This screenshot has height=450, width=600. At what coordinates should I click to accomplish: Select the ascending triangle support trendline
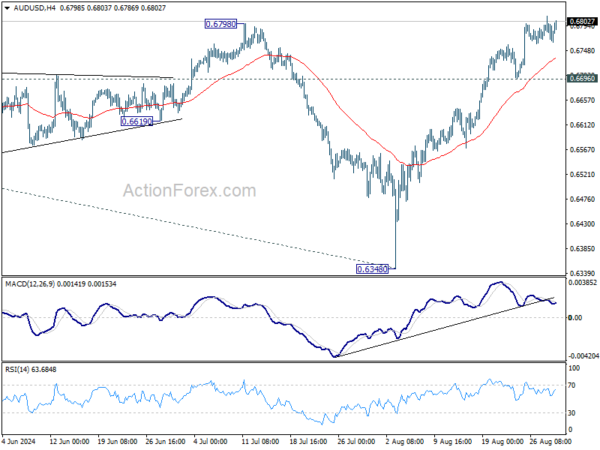click(x=92, y=136)
